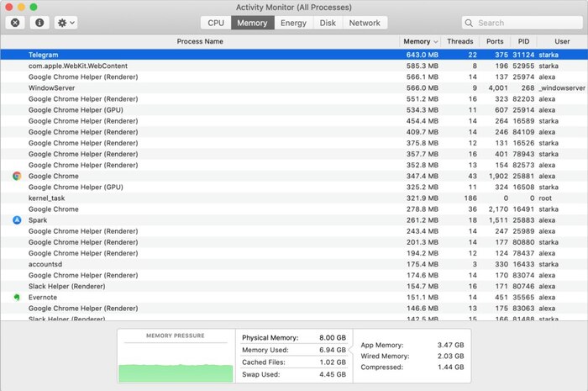588x391 pixels.
Task: Open the process Info (i) button
Action: pyautogui.click(x=39, y=23)
